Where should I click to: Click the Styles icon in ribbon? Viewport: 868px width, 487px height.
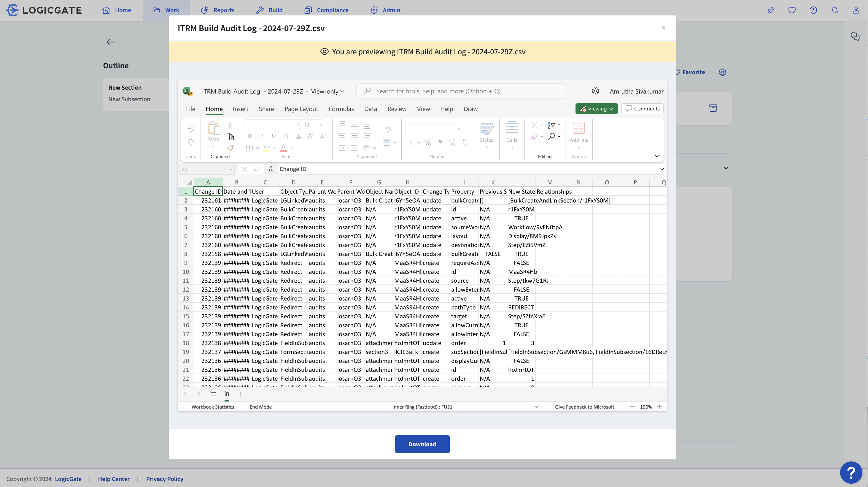click(x=487, y=129)
